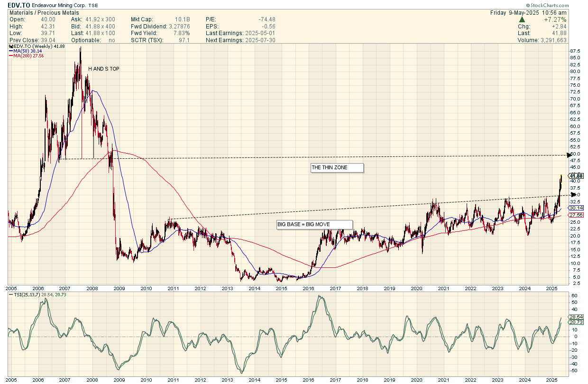The image size is (588, 384).
Task: Click the 41.88 last price tag
Action: click(575, 176)
